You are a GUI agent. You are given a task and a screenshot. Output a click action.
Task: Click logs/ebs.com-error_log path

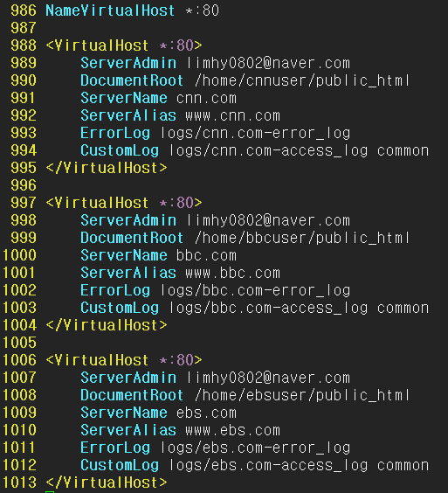[x=255, y=448]
